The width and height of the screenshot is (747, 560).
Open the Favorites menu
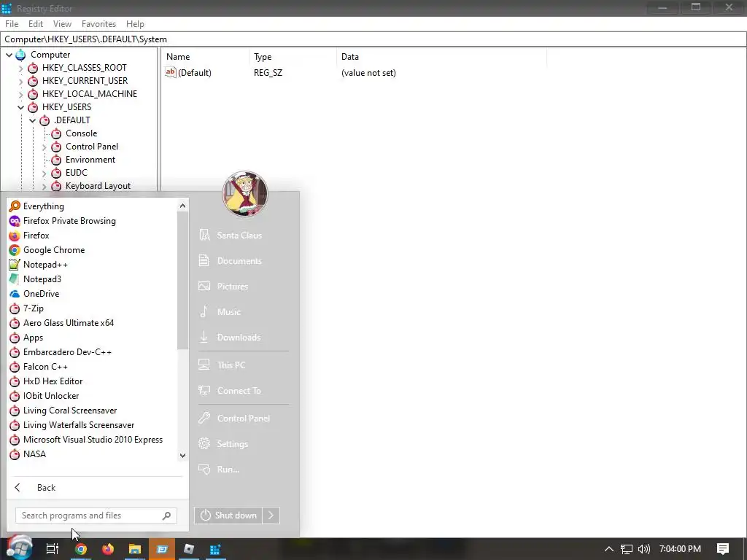coord(98,24)
